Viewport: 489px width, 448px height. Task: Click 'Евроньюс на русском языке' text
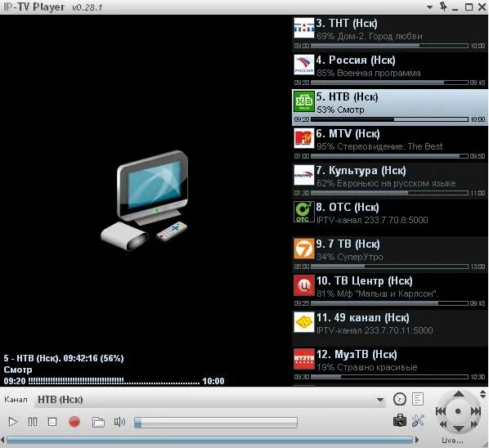(x=397, y=183)
